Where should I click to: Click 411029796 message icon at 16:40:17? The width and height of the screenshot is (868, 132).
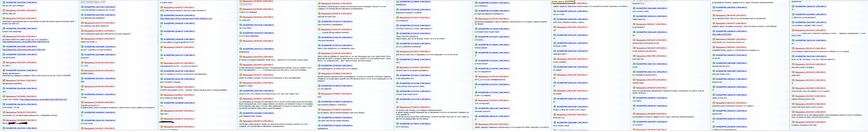tap(82, 95)
